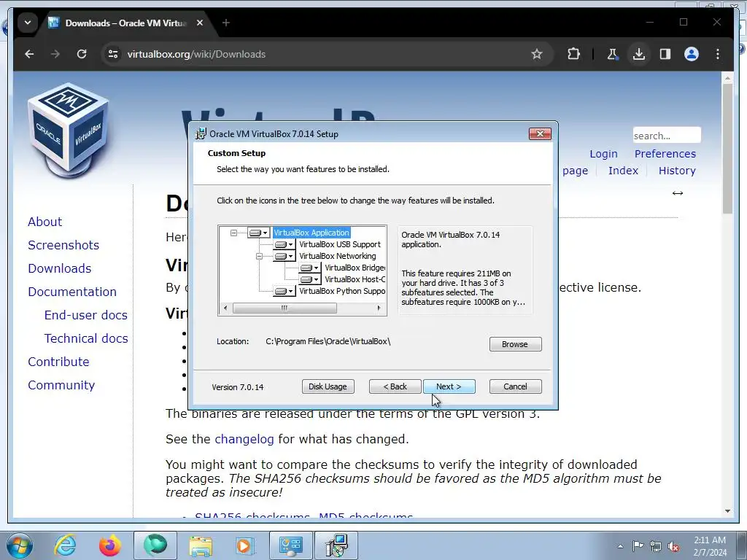
Task: Click the VirtualBox cube logo
Action: [x=68, y=131]
